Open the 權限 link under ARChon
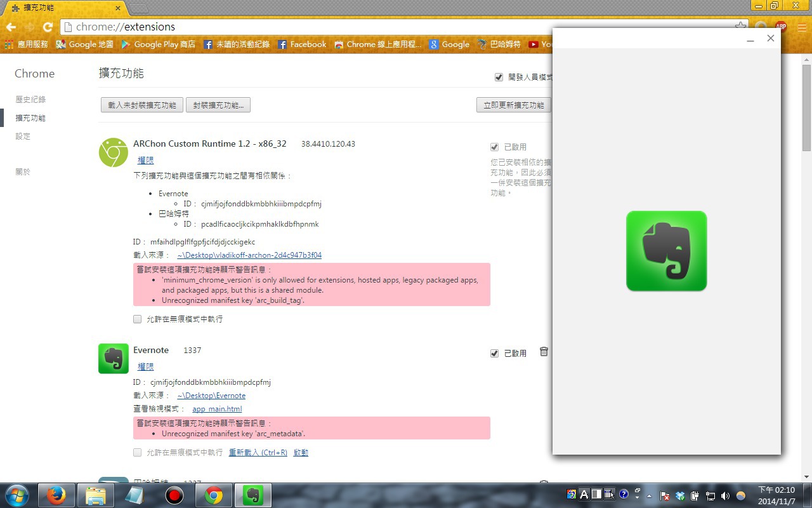This screenshot has width=812, height=508. click(146, 161)
